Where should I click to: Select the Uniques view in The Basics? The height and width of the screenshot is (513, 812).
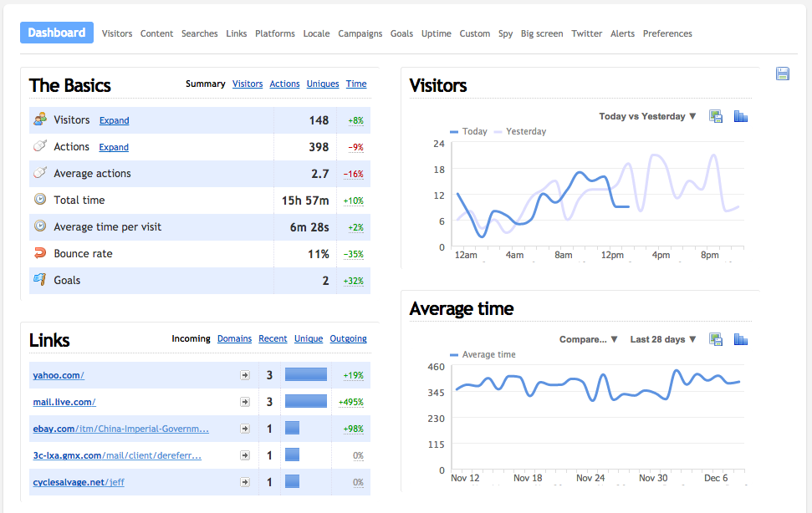pos(323,84)
